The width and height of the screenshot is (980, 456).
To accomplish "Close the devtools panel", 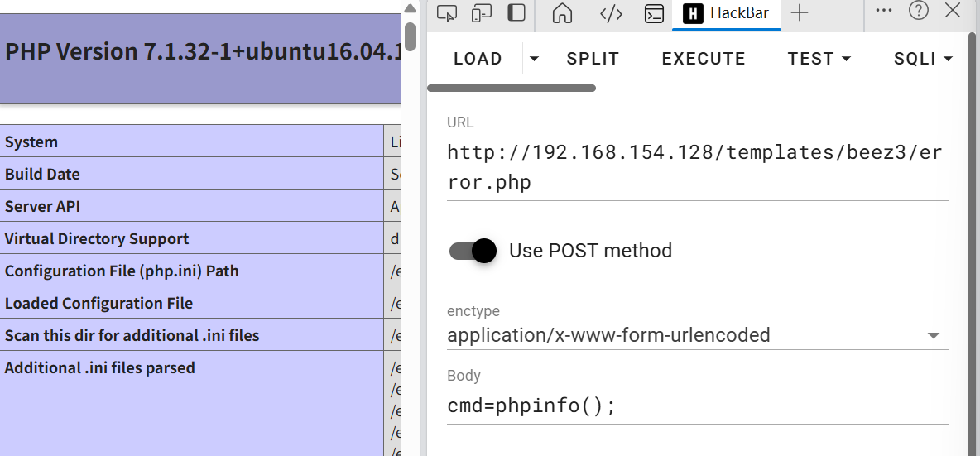I will pos(953,11).
